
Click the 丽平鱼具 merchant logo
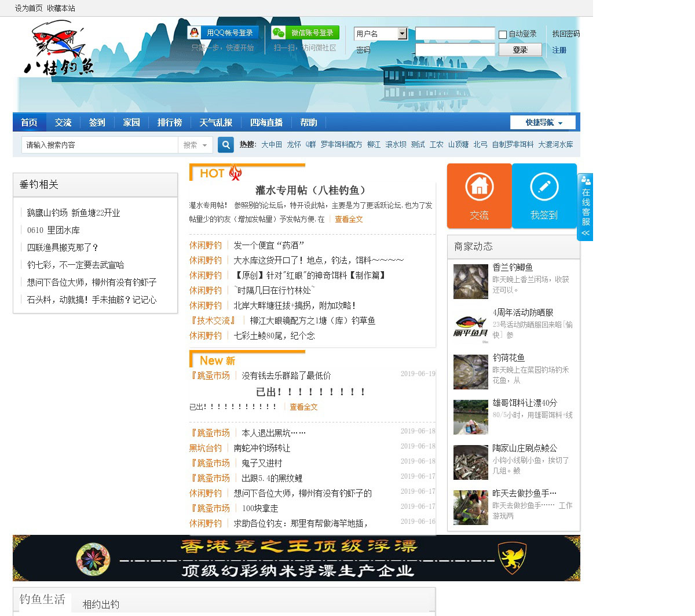(x=470, y=327)
